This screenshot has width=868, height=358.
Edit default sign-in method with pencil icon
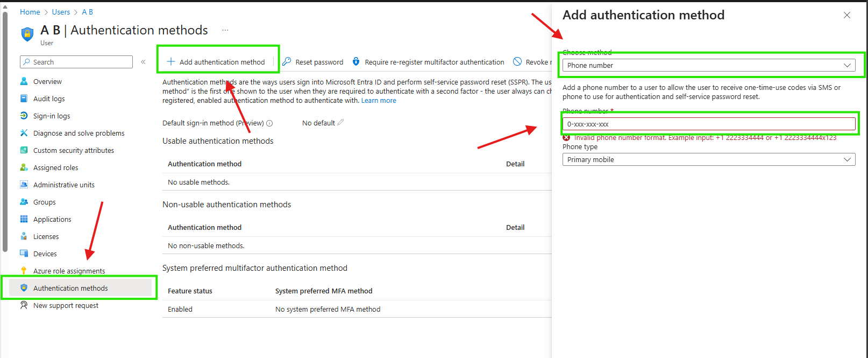[x=340, y=123]
